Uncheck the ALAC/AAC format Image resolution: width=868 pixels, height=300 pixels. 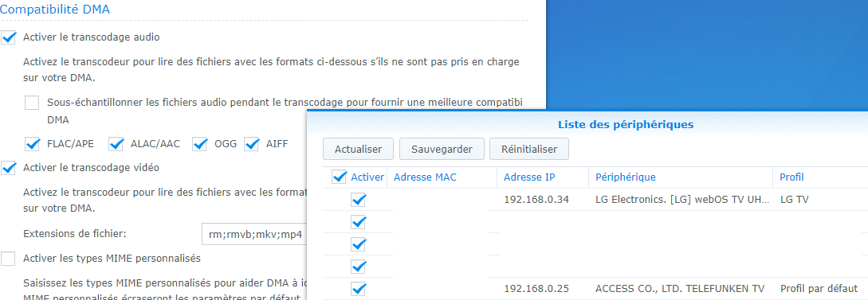pyautogui.click(x=116, y=144)
